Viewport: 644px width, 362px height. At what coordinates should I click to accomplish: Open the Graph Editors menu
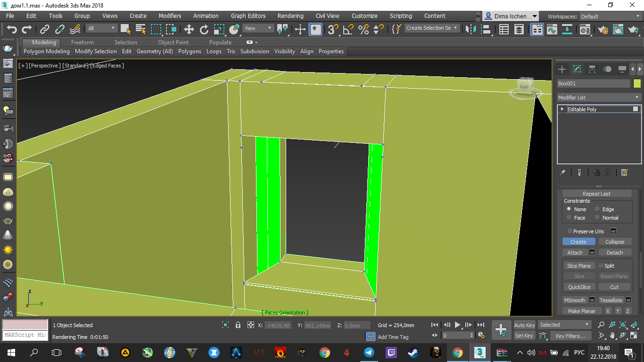pos(248,16)
